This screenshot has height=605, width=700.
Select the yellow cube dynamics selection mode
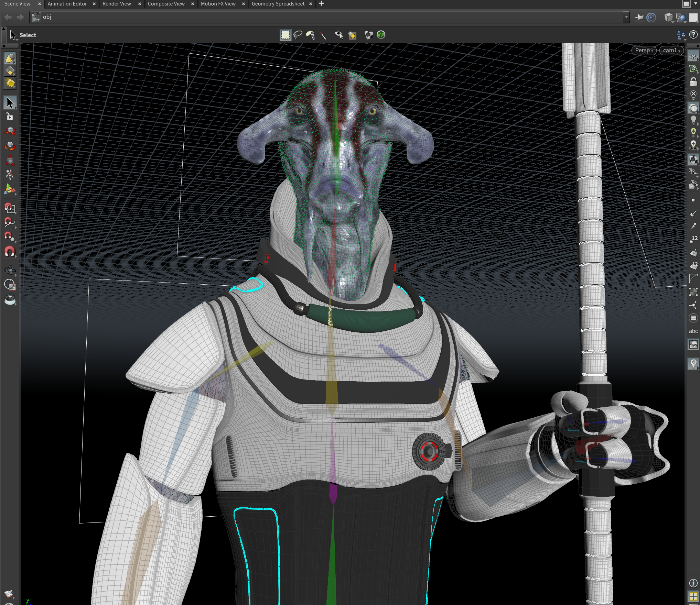point(10,83)
